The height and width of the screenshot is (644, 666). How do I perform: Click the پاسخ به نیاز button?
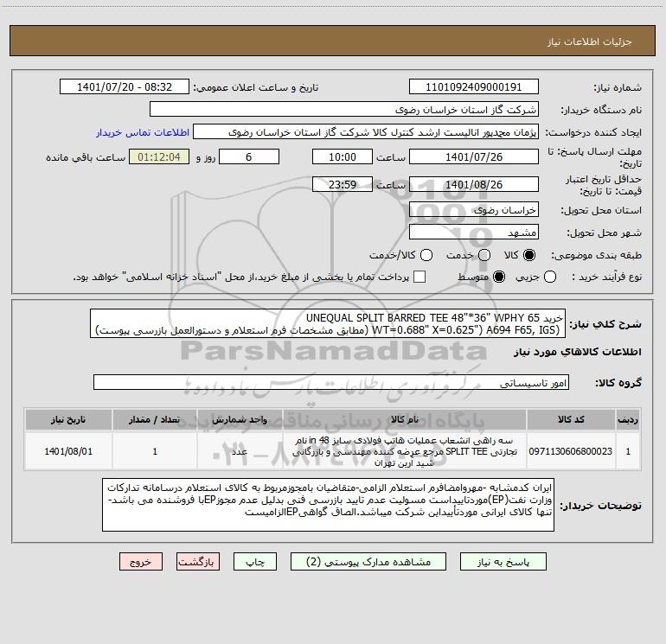pyautogui.click(x=503, y=562)
